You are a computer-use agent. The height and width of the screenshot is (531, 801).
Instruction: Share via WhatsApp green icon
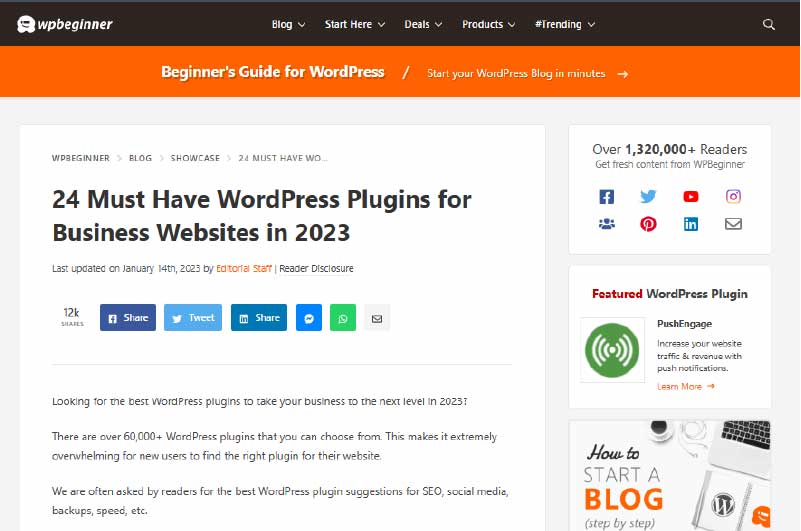[x=343, y=318]
